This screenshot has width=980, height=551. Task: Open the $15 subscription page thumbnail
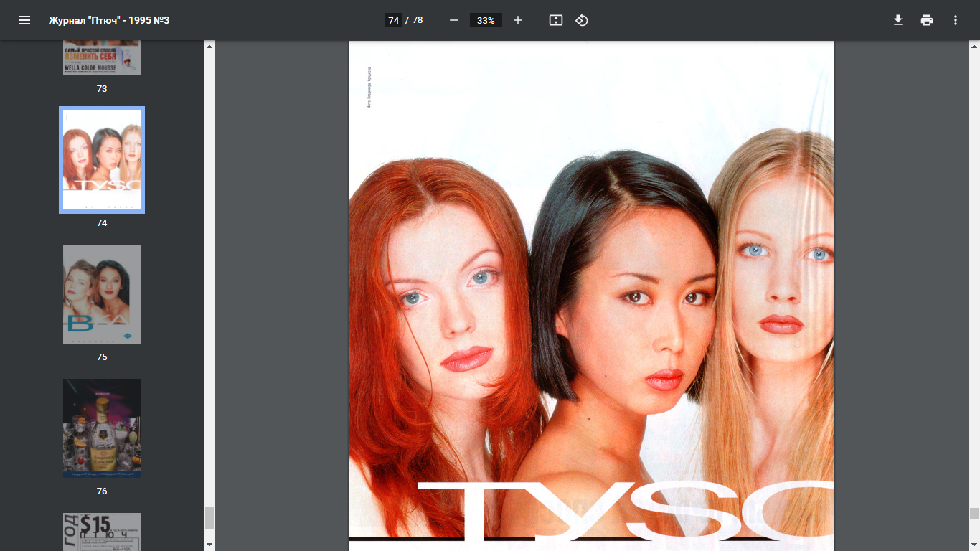pyautogui.click(x=102, y=532)
